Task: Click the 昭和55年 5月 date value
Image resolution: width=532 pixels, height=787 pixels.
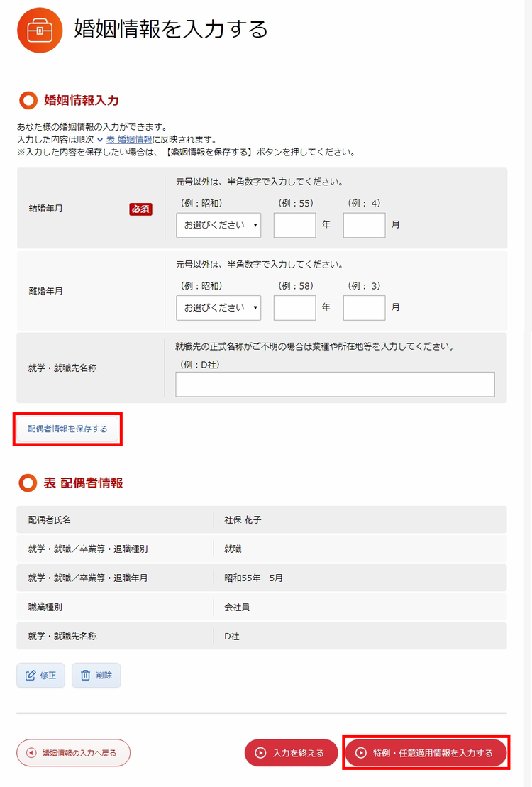Action: pos(253,578)
